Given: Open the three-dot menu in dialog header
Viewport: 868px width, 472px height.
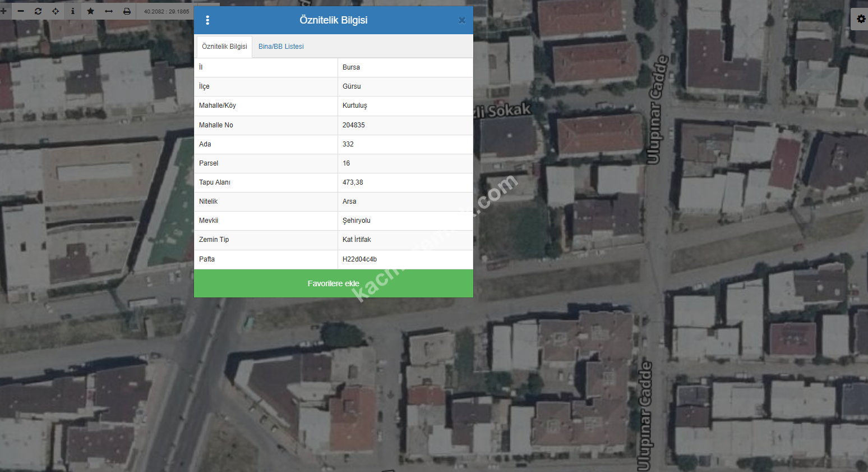Looking at the screenshot, I should point(207,20).
